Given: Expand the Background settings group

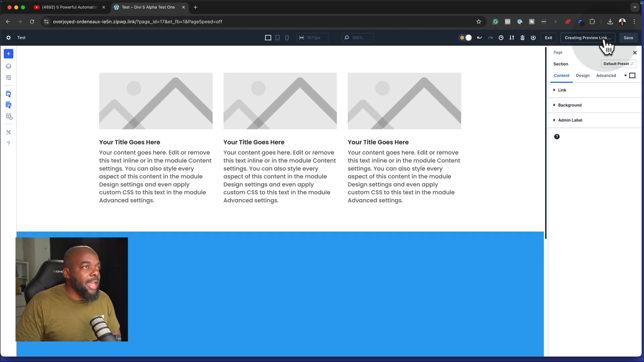Looking at the screenshot, I should click(570, 105).
